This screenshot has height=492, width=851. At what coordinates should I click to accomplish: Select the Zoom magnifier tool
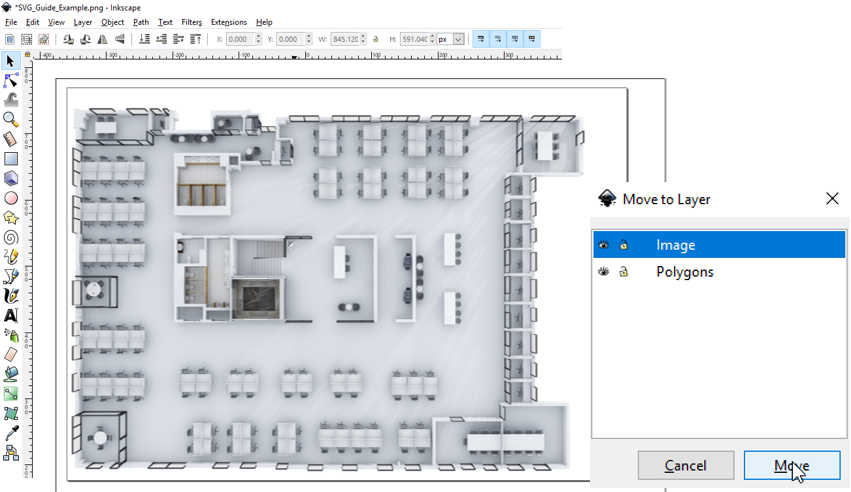11,119
